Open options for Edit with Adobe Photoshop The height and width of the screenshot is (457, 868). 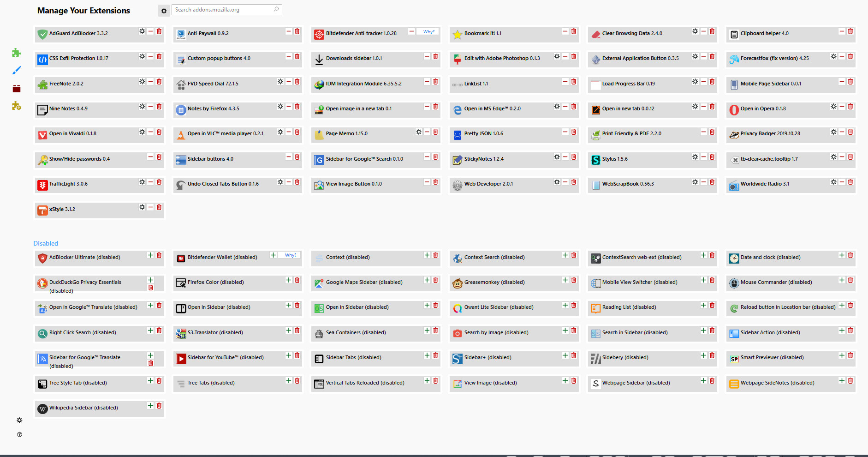tap(557, 56)
